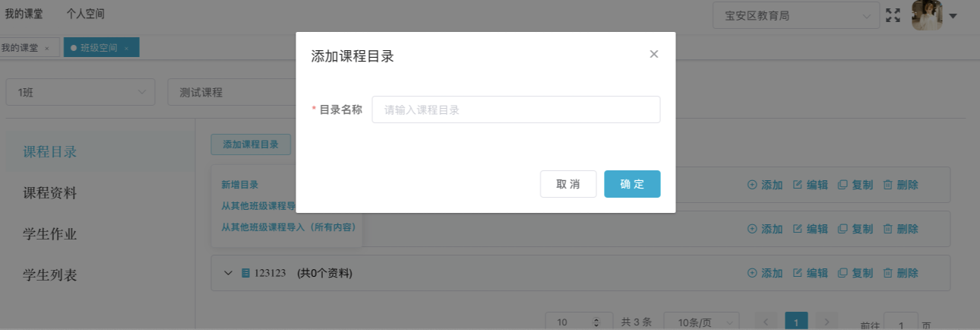The image size is (980, 330).
Task: Open the 个人空间 top menu
Action: point(85,14)
